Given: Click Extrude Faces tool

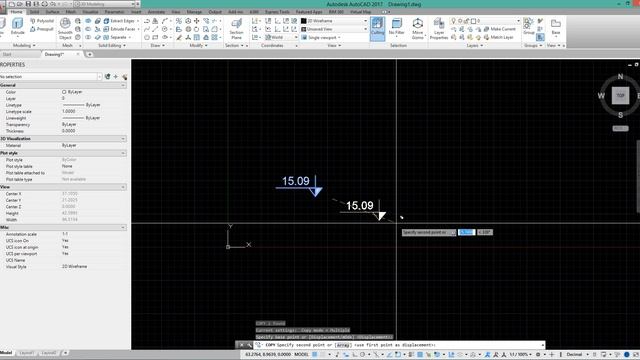Looking at the screenshot, I should 120,29.
